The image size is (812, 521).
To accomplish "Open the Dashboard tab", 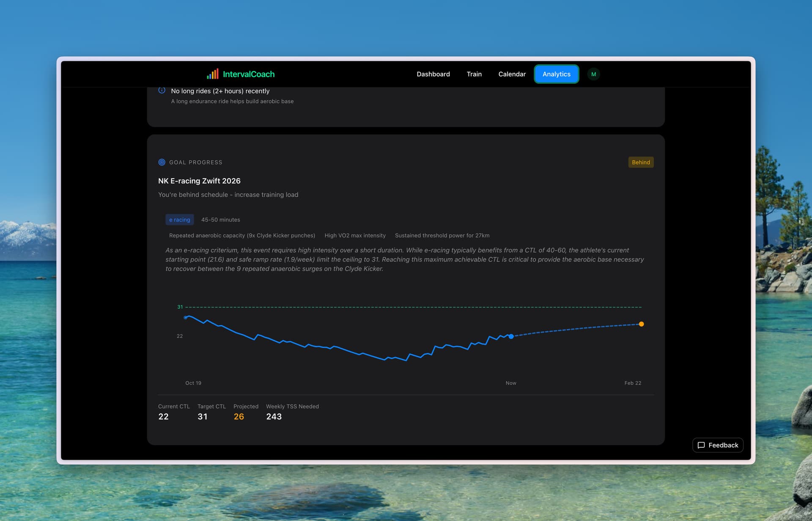I will pyautogui.click(x=433, y=74).
